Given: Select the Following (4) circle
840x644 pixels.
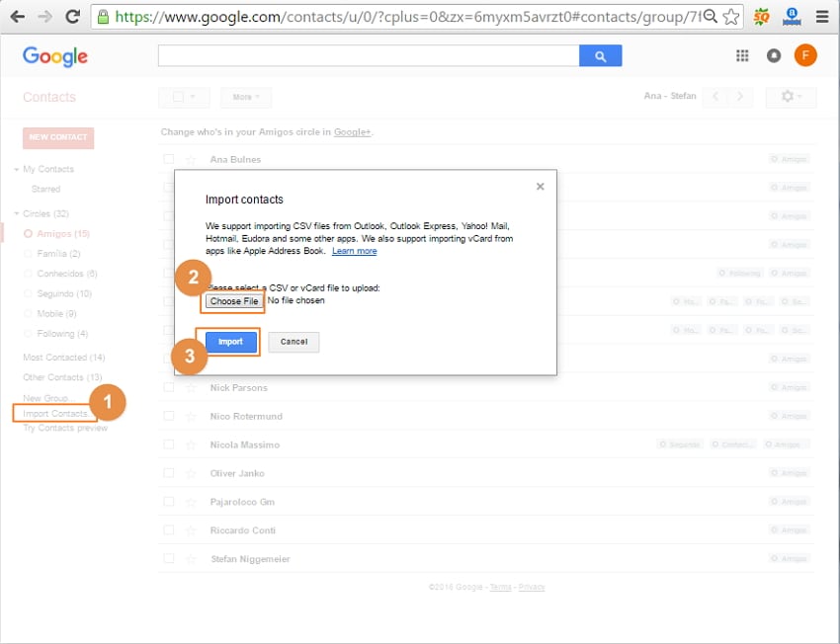Looking at the screenshot, I should click(x=62, y=334).
